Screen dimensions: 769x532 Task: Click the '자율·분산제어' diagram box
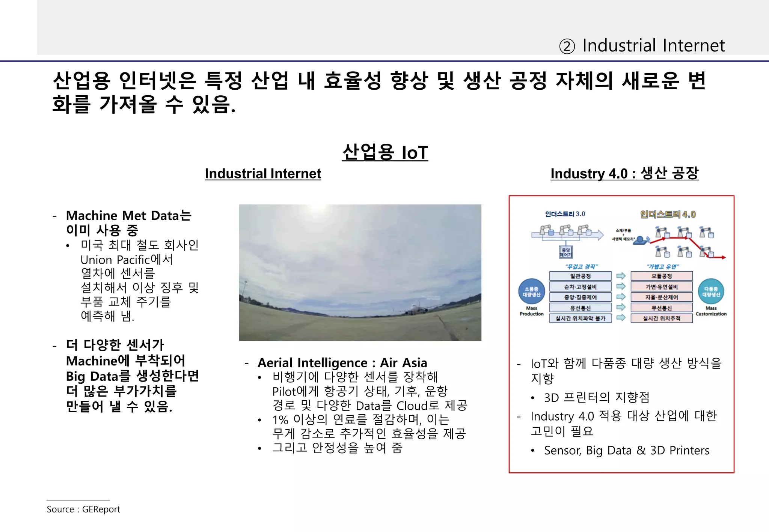tap(662, 297)
